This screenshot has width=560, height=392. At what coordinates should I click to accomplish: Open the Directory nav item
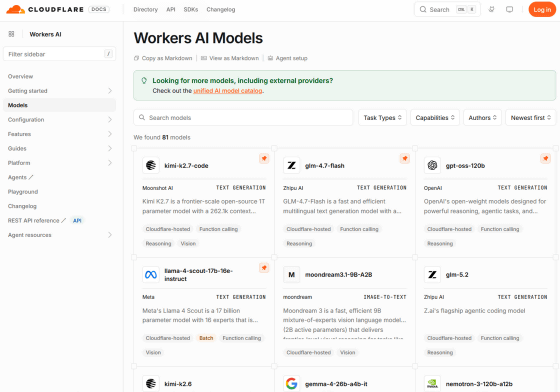(x=146, y=10)
